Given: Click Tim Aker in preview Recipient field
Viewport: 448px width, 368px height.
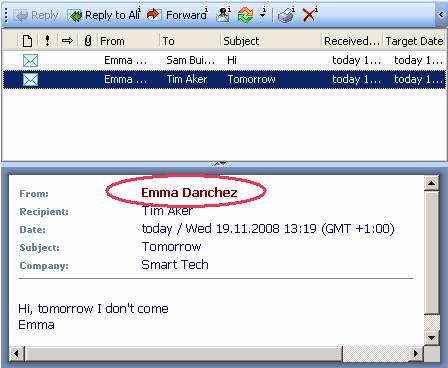Looking at the screenshot, I should [167, 211].
